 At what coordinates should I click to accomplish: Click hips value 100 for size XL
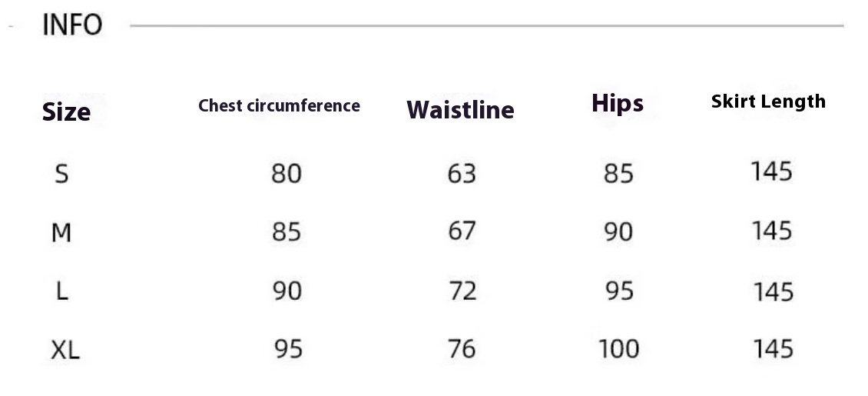619,349
